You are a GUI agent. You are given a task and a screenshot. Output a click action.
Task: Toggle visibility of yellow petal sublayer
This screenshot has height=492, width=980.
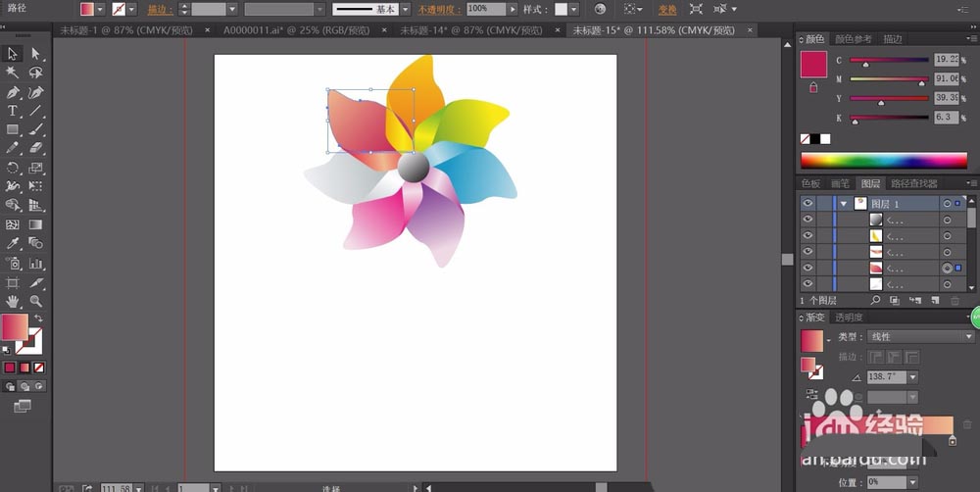(x=808, y=235)
